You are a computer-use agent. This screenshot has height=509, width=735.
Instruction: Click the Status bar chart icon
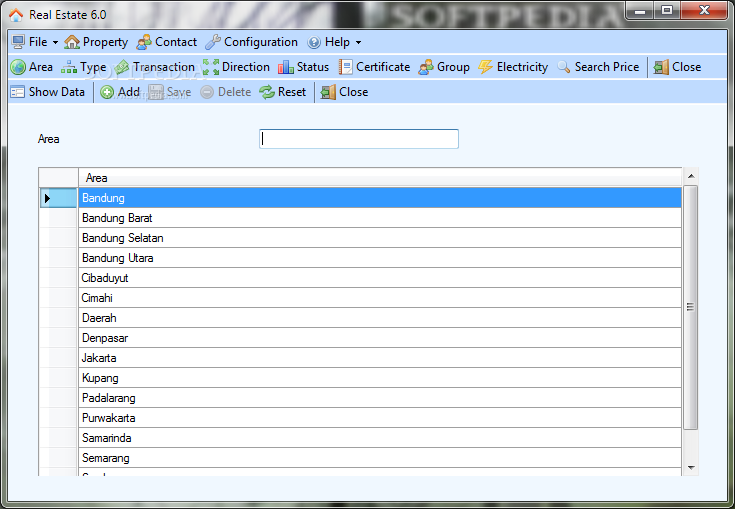pos(285,67)
